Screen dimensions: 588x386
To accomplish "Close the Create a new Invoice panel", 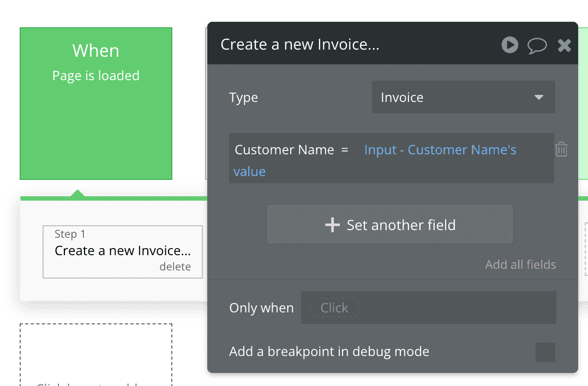I will pos(564,45).
